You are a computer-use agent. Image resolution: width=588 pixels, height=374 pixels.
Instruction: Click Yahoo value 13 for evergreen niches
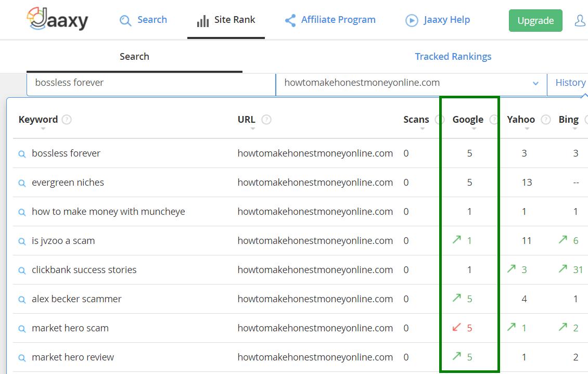[x=527, y=183]
